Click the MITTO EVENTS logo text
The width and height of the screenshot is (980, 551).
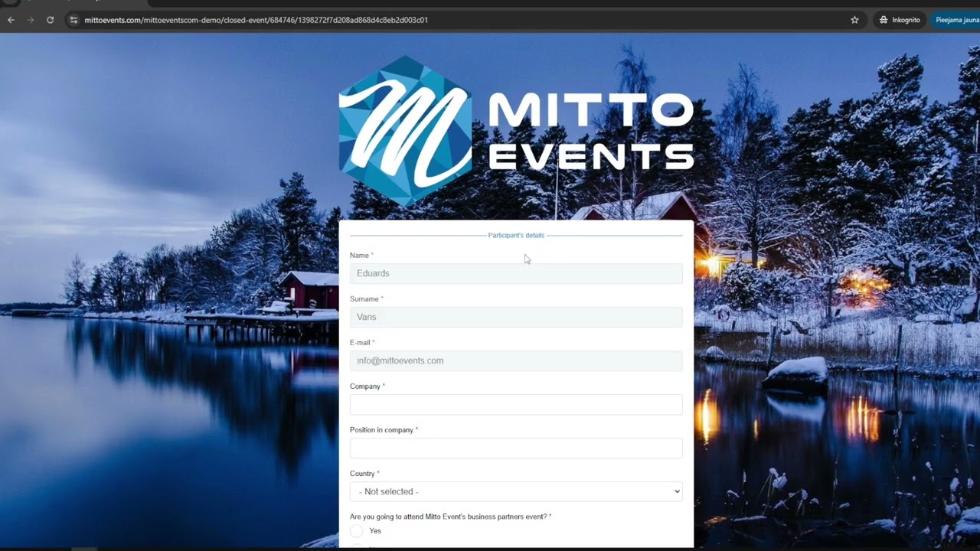pyautogui.click(x=591, y=131)
